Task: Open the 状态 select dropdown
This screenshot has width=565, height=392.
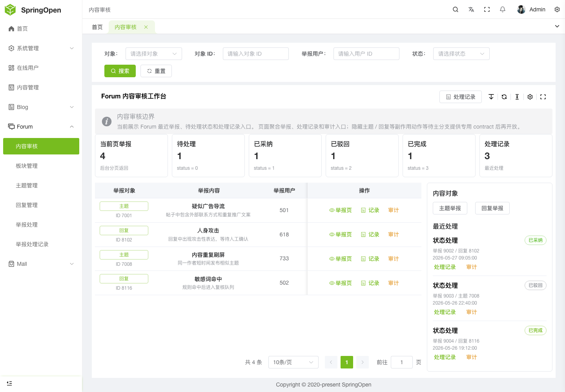Action: point(461,54)
